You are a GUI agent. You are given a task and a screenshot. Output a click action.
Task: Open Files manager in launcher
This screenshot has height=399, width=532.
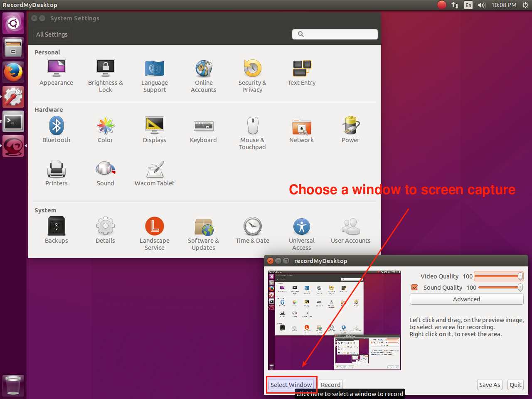[x=13, y=48]
